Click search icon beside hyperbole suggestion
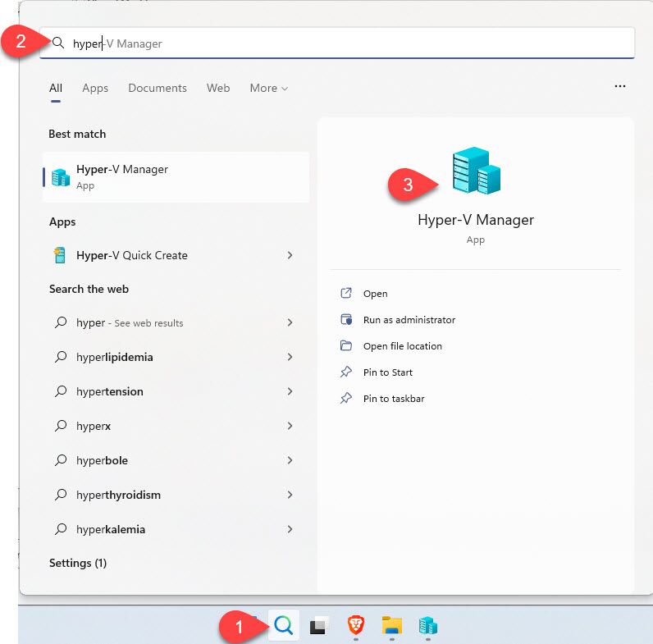Screen dimensions: 653x644 pos(61,460)
